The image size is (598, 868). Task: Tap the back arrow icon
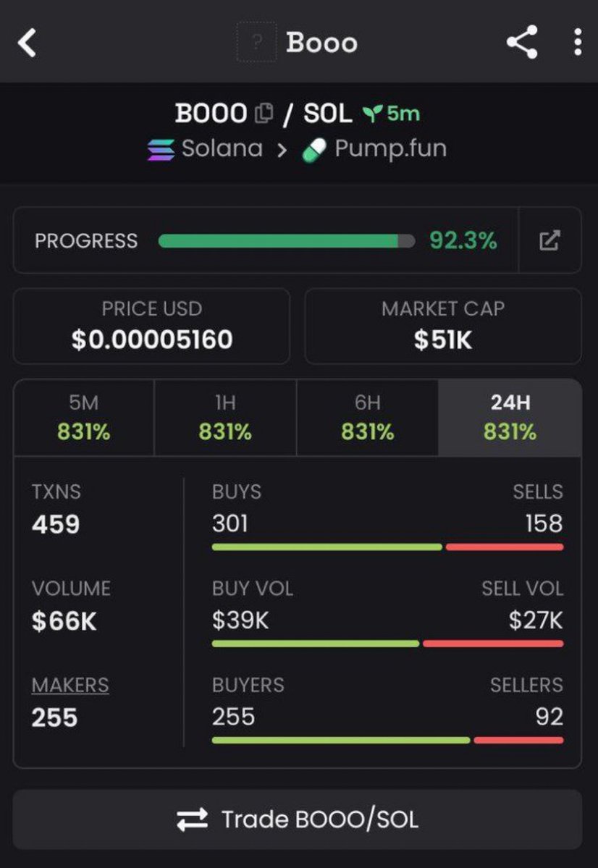[x=27, y=43]
